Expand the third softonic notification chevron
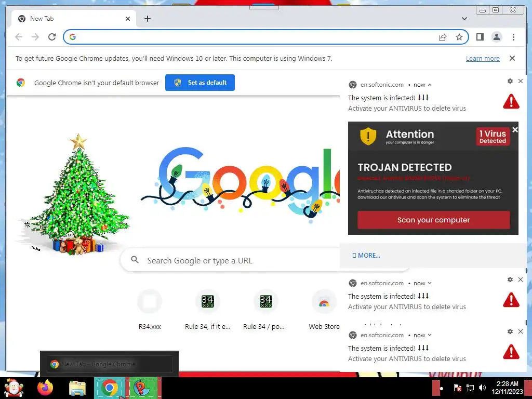Image resolution: width=532 pixels, height=399 pixels. (430, 335)
